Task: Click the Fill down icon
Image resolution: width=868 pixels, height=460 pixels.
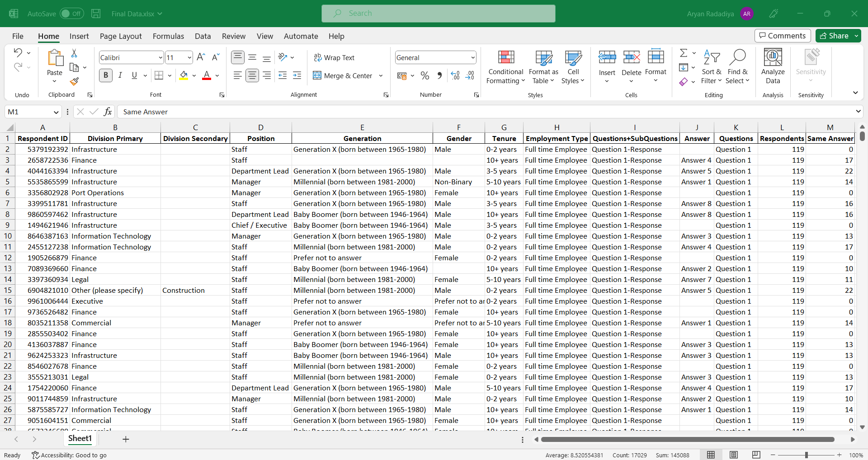Action: click(x=684, y=67)
